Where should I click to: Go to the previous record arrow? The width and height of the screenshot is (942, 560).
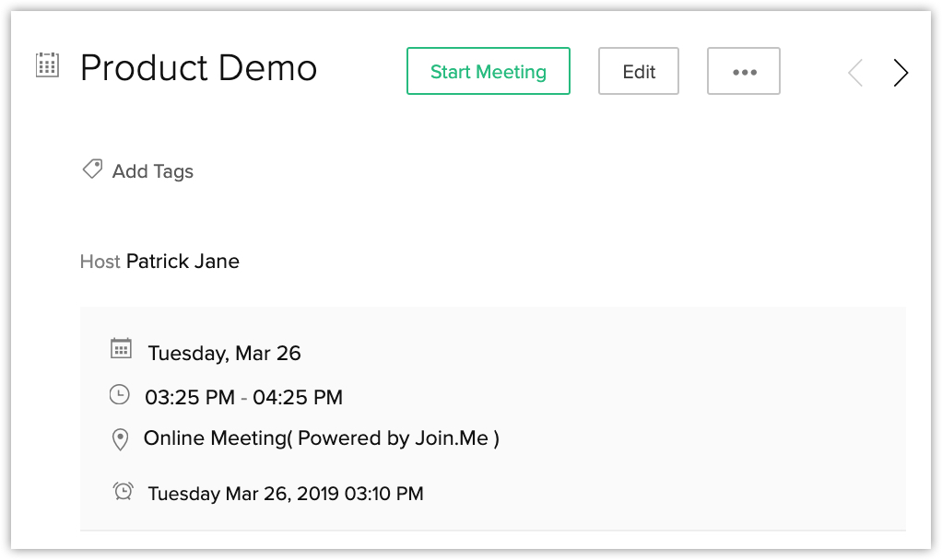point(855,73)
